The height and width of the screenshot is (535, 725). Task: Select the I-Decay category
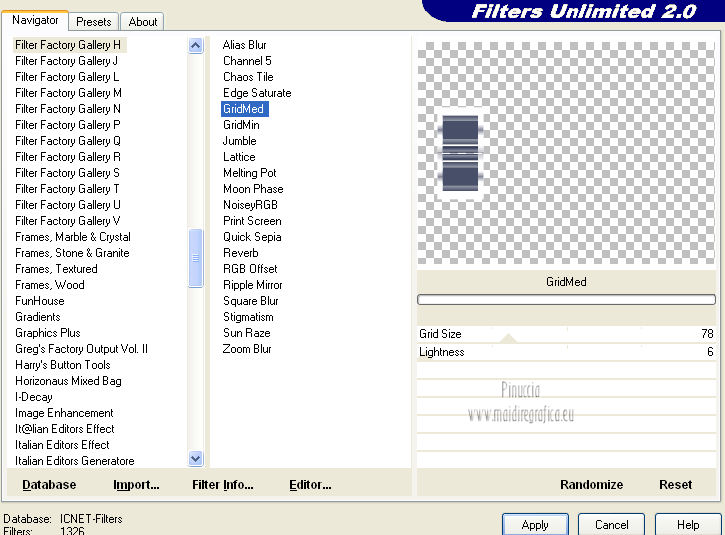[34, 397]
